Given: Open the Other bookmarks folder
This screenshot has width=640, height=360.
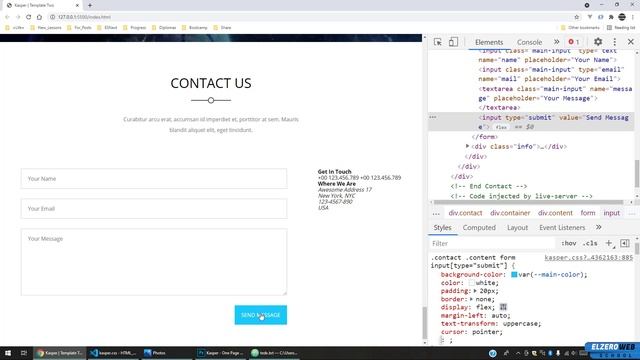Looking at the screenshot, I should point(580,28).
